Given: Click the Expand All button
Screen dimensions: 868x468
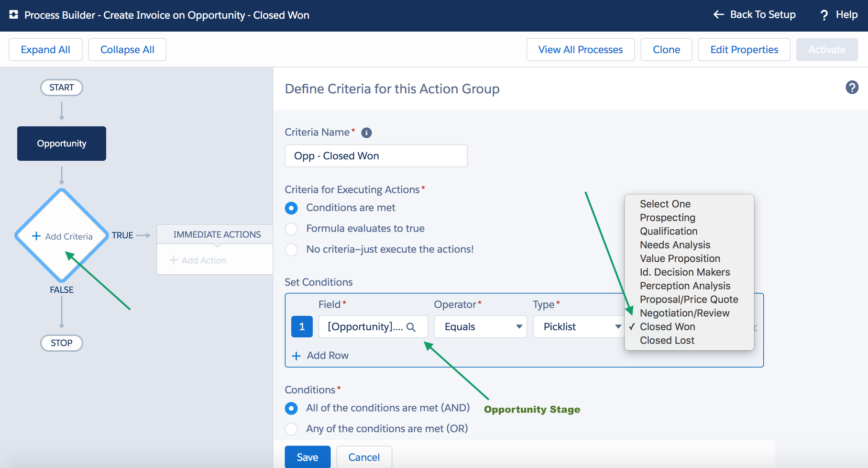Looking at the screenshot, I should pyautogui.click(x=45, y=50).
